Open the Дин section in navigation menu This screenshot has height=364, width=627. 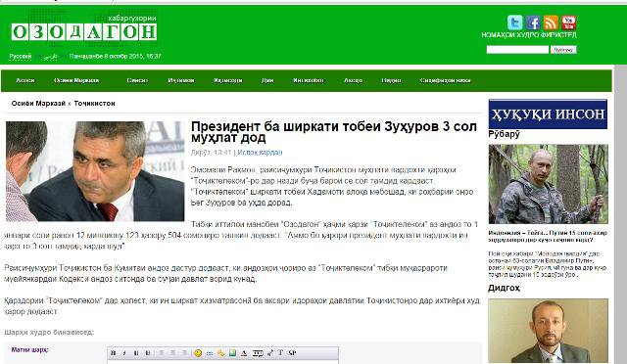coord(267,80)
